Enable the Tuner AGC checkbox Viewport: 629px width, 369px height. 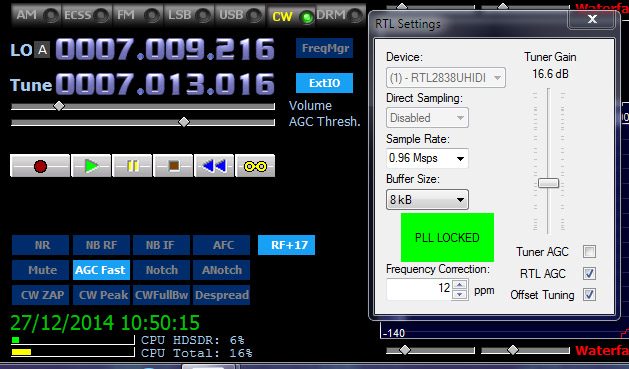point(589,252)
